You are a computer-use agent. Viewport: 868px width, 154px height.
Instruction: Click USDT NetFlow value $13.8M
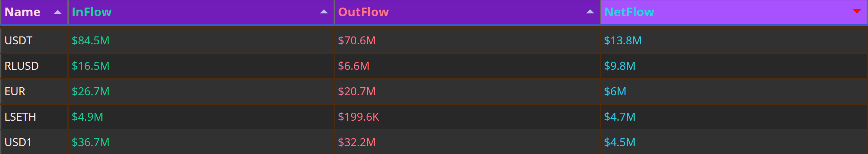(x=623, y=41)
